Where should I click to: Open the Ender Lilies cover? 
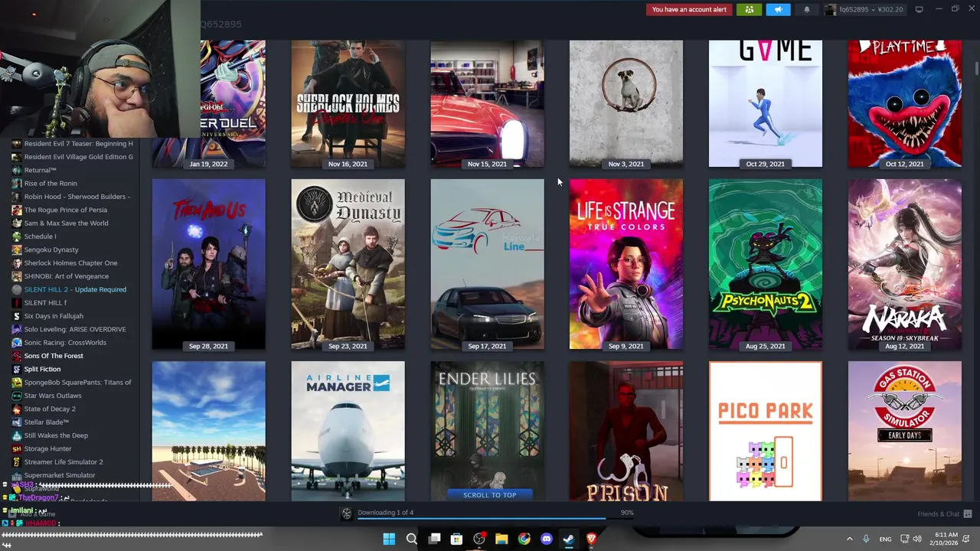(487, 431)
